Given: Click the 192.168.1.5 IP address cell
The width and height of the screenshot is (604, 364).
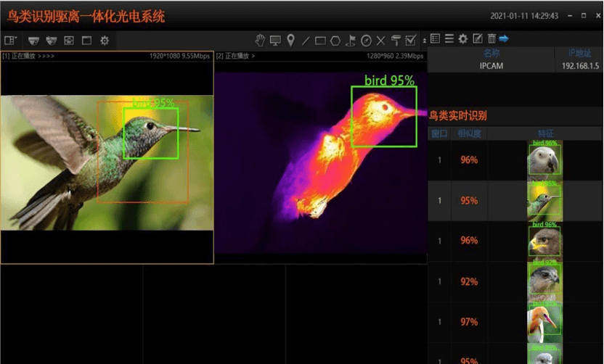Looking at the screenshot, I should 580,66.
